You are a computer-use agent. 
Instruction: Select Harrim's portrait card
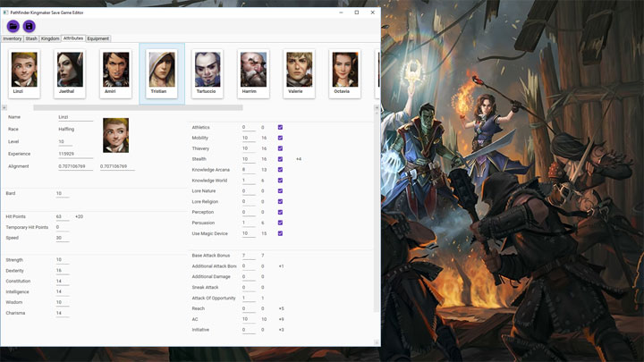tap(253, 72)
